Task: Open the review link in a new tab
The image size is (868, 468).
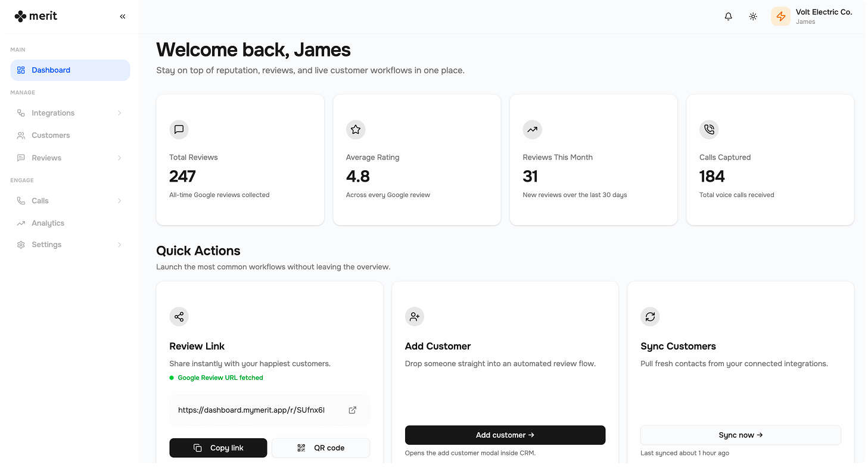Action: 352,410
